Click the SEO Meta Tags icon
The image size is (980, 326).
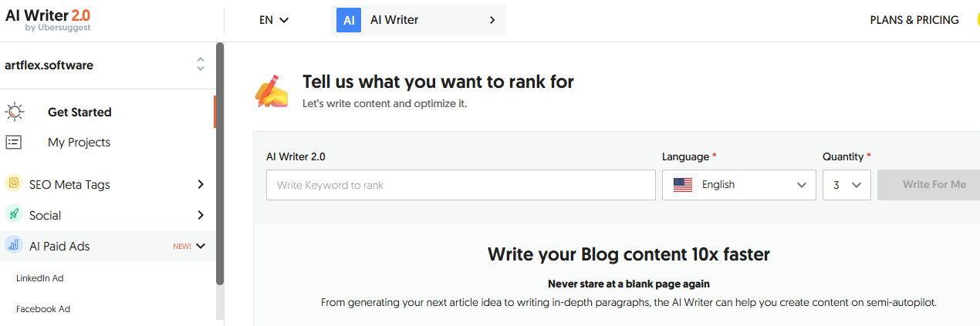(x=14, y=184)
